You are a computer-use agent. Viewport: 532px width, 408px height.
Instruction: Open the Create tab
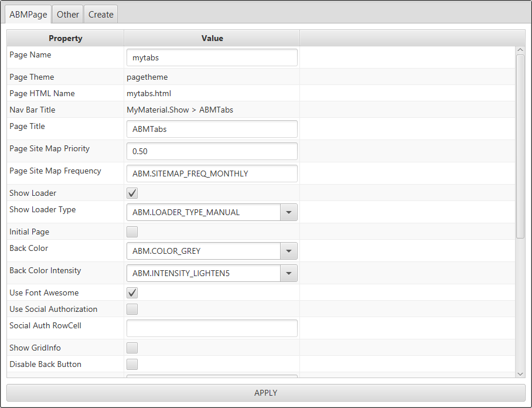(x=101, y=15)
